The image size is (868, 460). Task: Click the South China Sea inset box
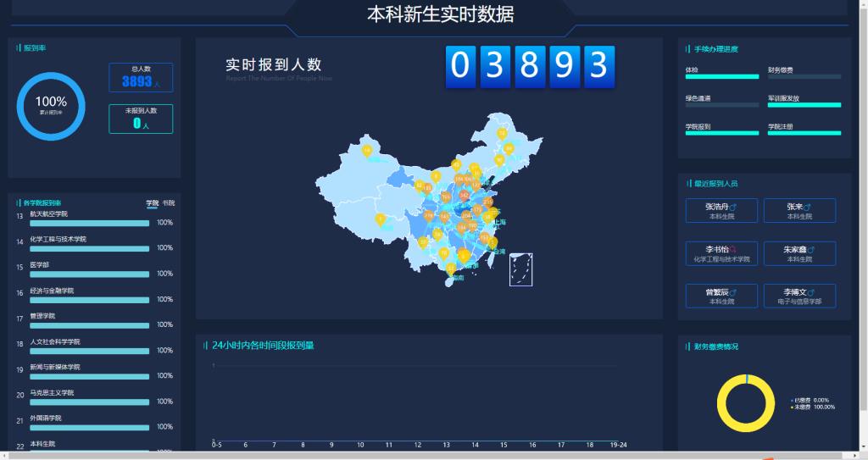[520, 269]
